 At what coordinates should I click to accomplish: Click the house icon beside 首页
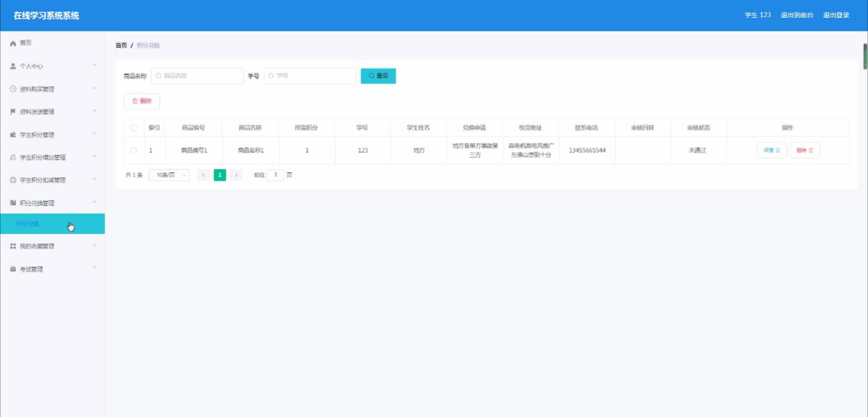13,43
